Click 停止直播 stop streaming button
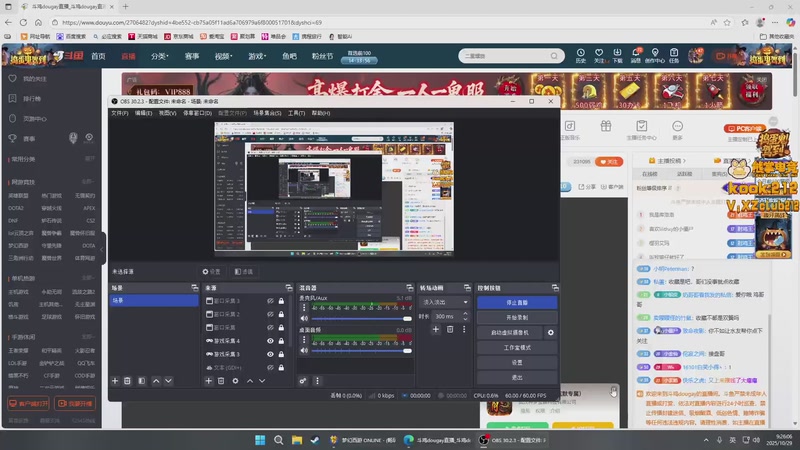Image resolution: width=800 pixels, height=450 pixels. [x=517, y=303]
